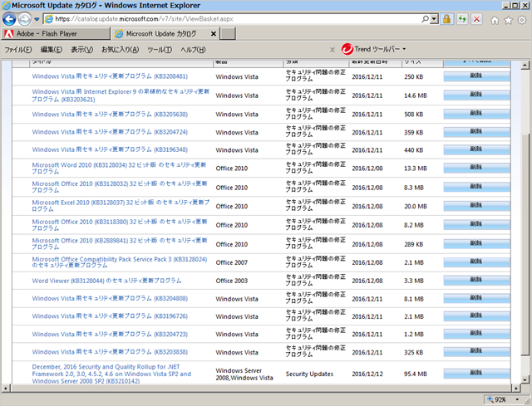The width and height of the screenshot is (532, 406).
Task: Click the 92% zoom level button
Action: pos(498,399)
